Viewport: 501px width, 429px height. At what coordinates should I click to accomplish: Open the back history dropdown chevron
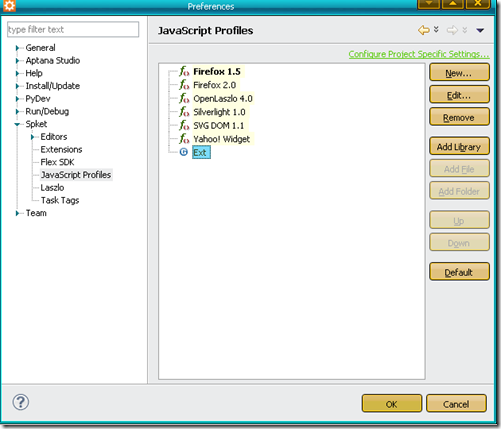tap(436, 30)
